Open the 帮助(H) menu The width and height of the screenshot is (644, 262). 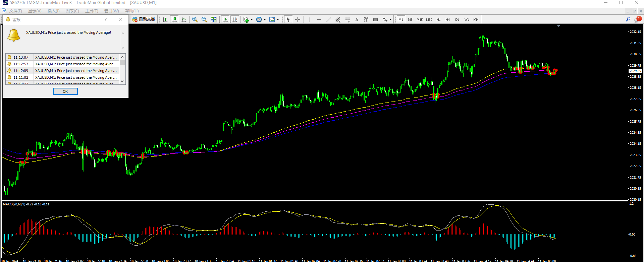click(x=132, y=11)
